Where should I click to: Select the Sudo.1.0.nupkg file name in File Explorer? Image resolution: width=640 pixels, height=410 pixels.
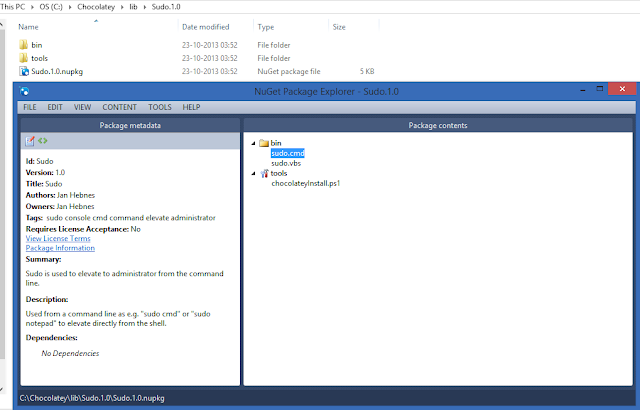(x=57, y=71)
